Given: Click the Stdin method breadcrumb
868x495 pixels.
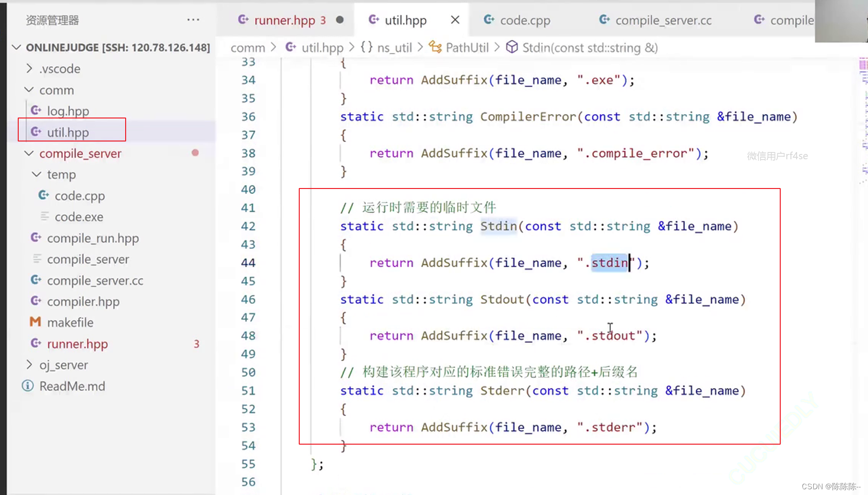Looking at the screenshot, I should (590, 47).
